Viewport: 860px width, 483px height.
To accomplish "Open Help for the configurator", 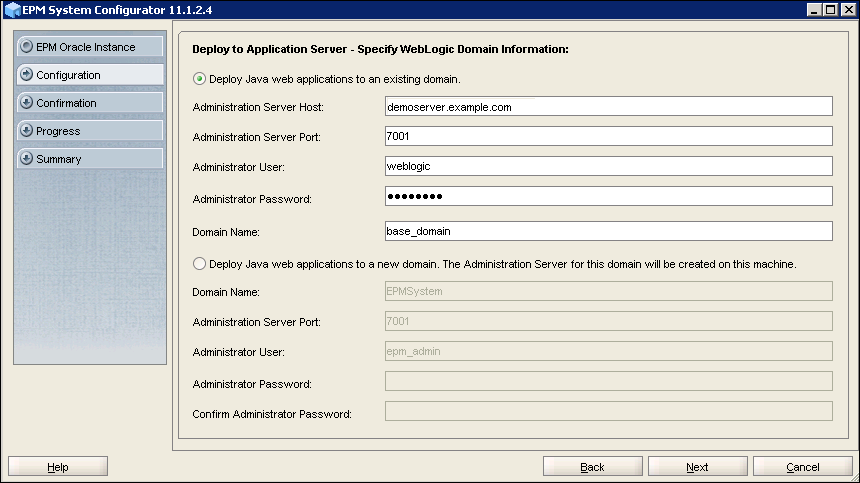I will pyautogui.click(x=58, y=467).
